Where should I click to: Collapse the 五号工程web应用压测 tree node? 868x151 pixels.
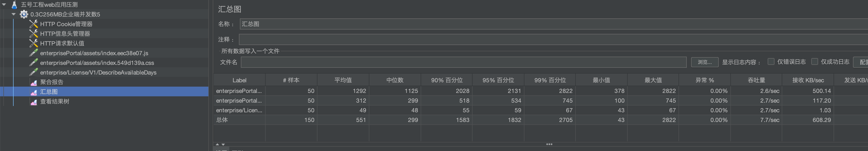point(4,5)
